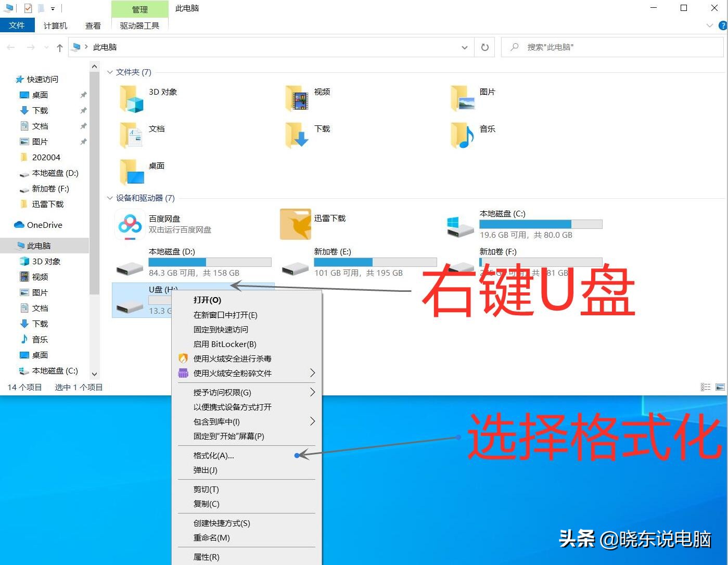The width and height of the screenshot is (728, 565).
Task: Switch to details view in the status bar
Action: coord(706,387)
